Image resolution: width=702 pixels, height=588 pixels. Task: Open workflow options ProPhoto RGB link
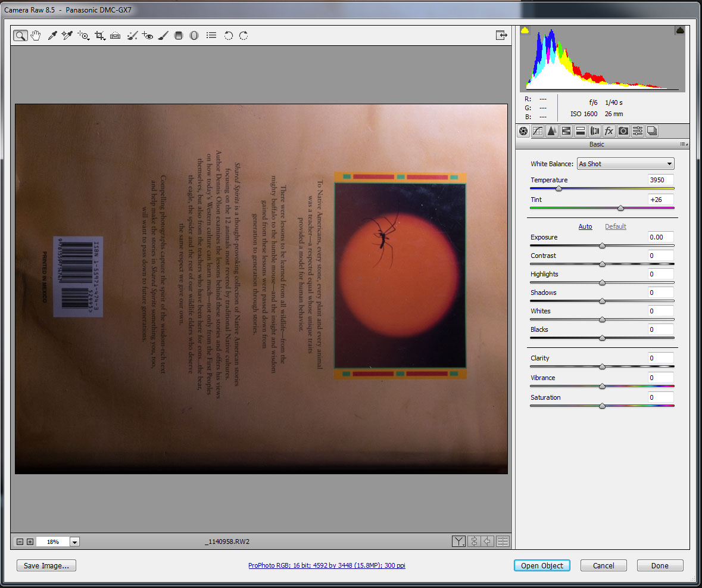coord(327,565)
